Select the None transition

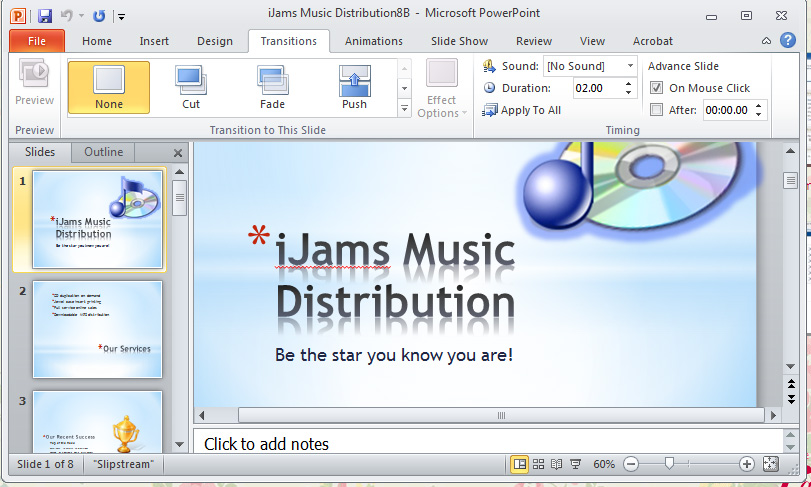click(x=109, y=87)
